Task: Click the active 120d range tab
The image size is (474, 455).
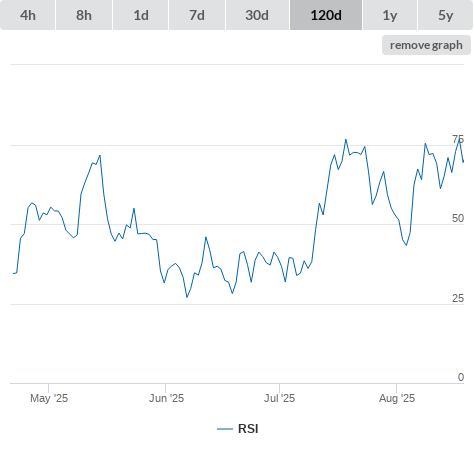Action: (x=326, y=15)
